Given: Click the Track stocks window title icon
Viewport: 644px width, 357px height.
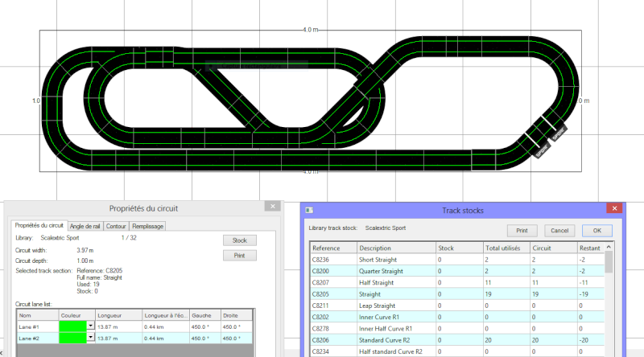Looking at the screenshot, I should 310,210.
